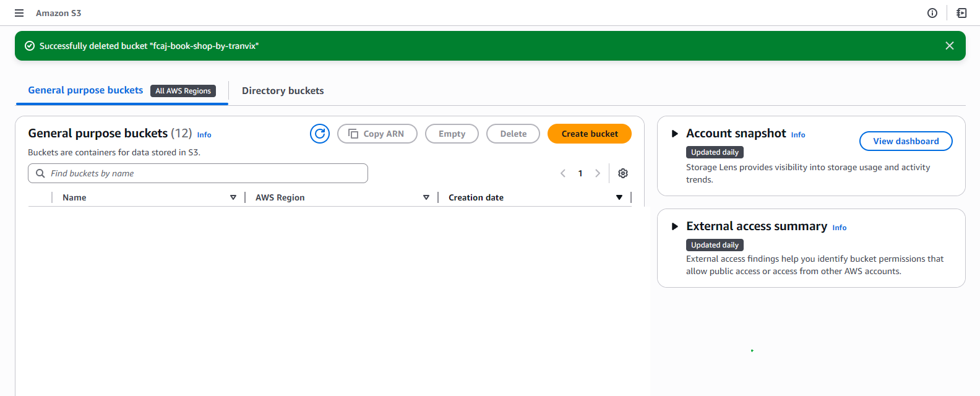
Task: Go to next page of buckets
Action: [x=598, y=173]
